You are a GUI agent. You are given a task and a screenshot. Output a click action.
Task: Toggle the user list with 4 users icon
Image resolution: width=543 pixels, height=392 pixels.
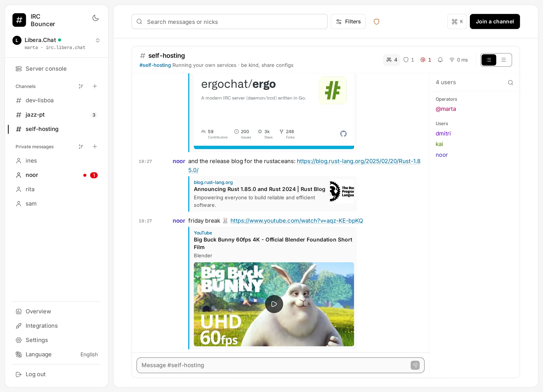click(391, 60)
